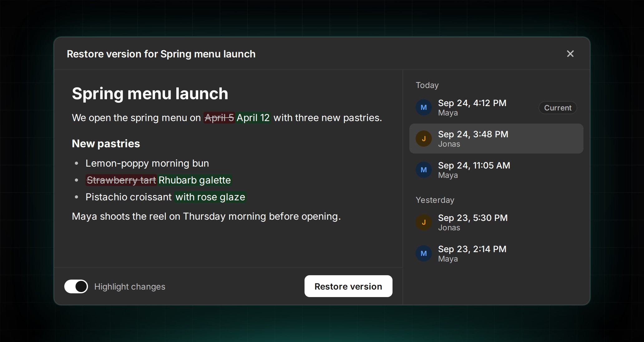
Task: Click the 'Pistachio croissant' text
Action: [129, 197]
